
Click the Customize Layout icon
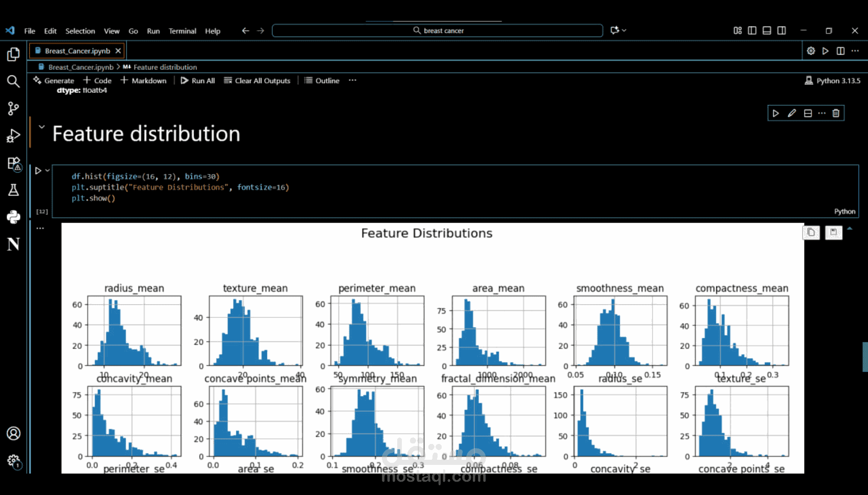point(737,31)
